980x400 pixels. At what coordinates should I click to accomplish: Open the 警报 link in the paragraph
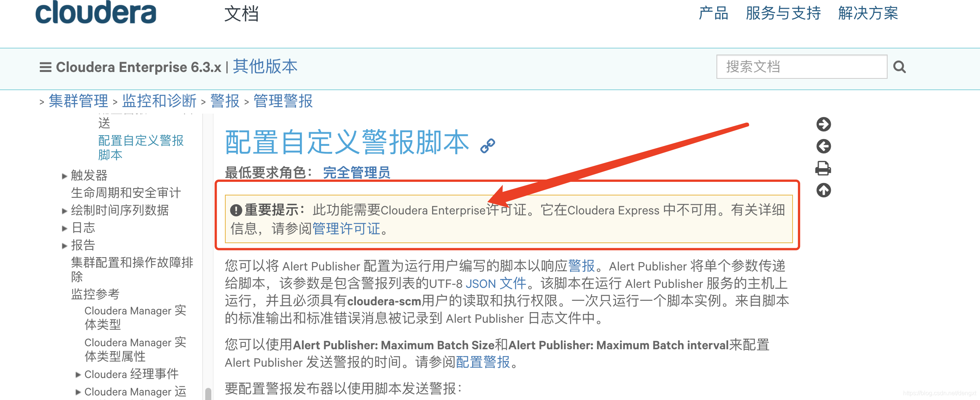pos(581,266)
